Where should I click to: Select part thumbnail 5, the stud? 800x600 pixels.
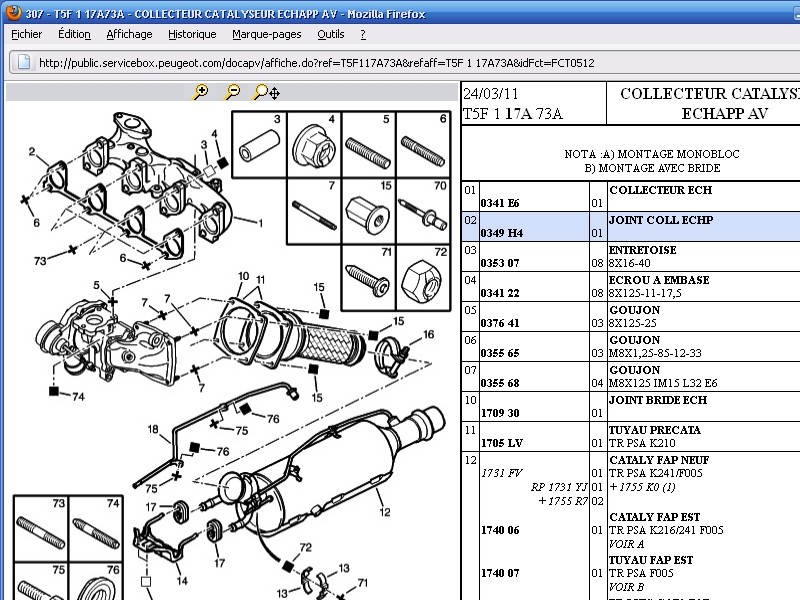coord(369,145)
